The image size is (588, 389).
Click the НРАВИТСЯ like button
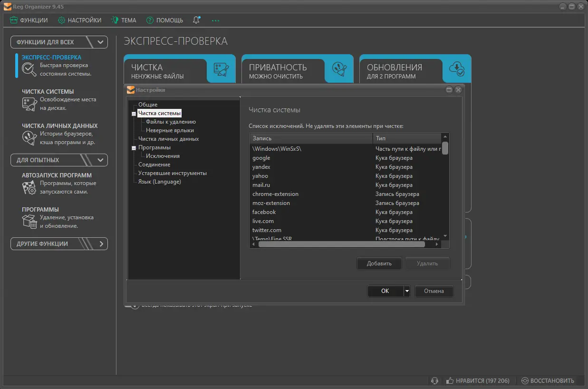point(478,380)
